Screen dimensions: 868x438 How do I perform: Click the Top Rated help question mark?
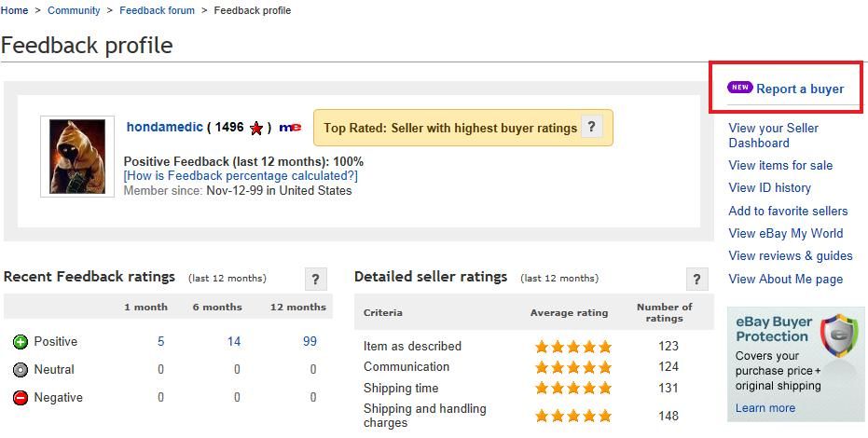591,127
